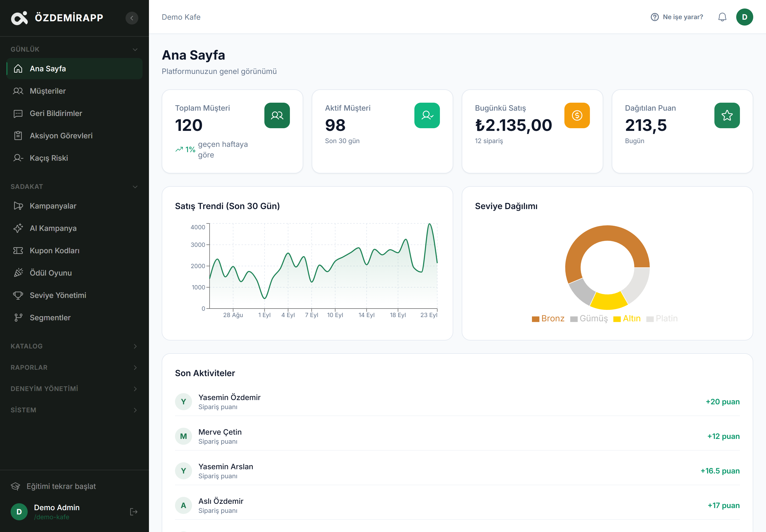The width and height of the screenshot is (766, 532).
Task: Toggle the Bronz legend swatch
Action: coord(535,319)
